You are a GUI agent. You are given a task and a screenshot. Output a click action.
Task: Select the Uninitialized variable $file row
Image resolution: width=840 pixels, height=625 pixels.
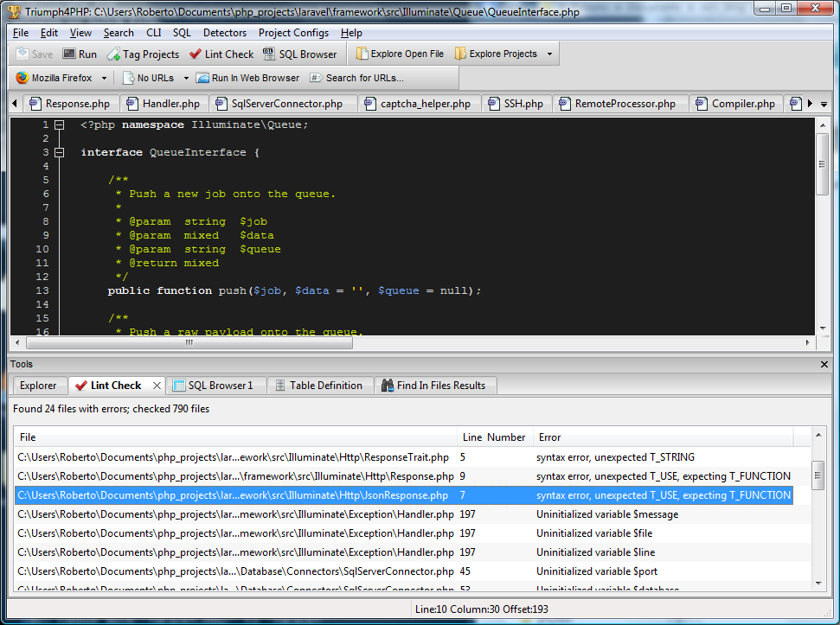(x=404, y=533)
